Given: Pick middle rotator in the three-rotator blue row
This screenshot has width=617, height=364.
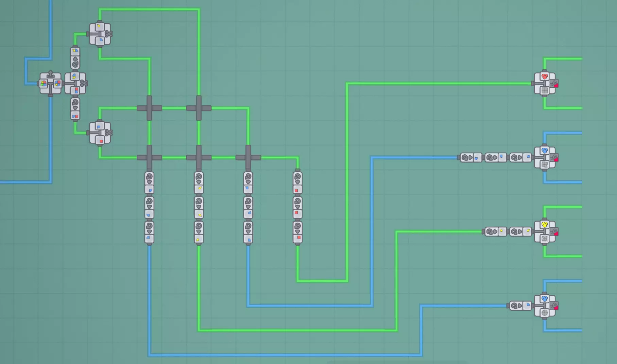Looking at the screenshot, I should [x=495, y=157].
